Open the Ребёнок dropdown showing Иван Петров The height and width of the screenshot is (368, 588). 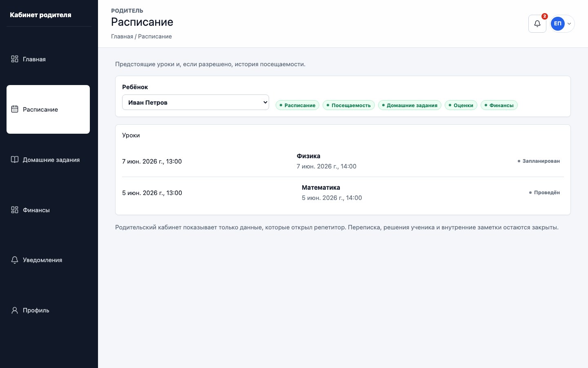[196, 102]
